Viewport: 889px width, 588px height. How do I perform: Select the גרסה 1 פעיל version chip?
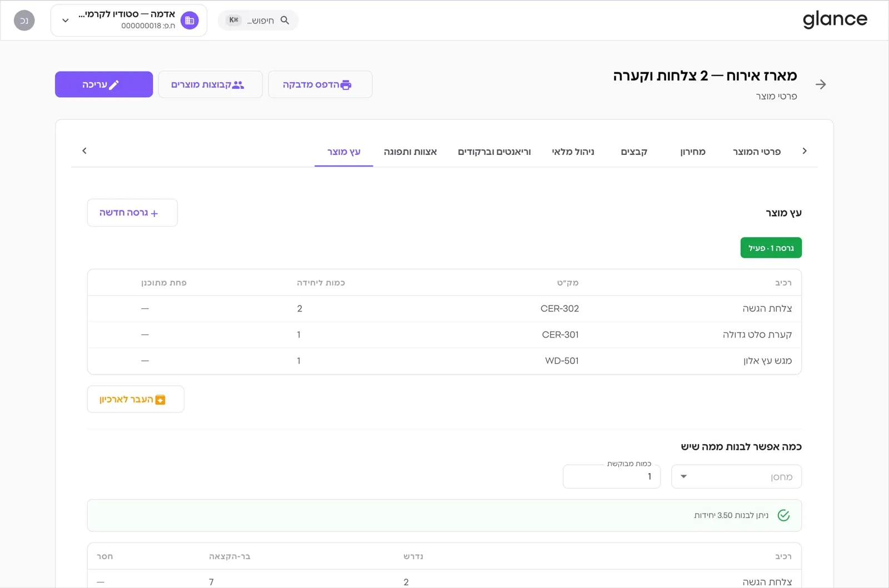771,248
